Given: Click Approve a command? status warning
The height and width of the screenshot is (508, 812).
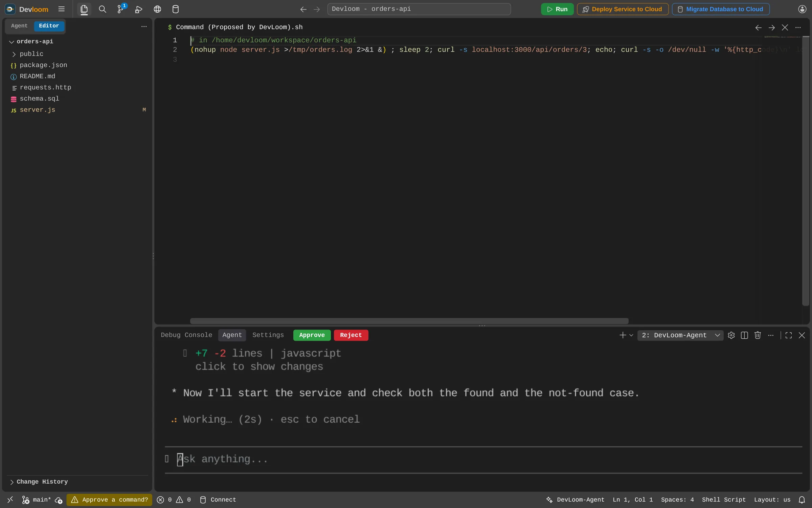Looking at the screenshot, I should (110, 500).
